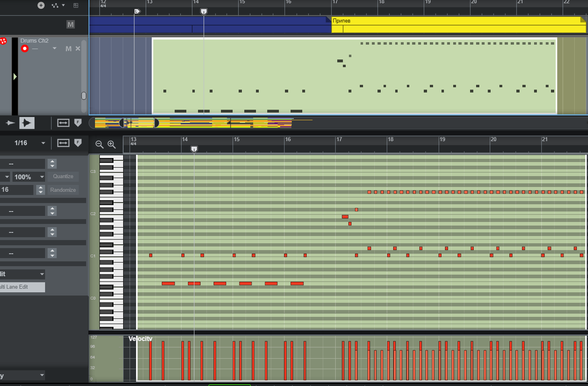
Task: Select the highlighted arrow tool in the arrangement toolbar
Action: point(27,123)
